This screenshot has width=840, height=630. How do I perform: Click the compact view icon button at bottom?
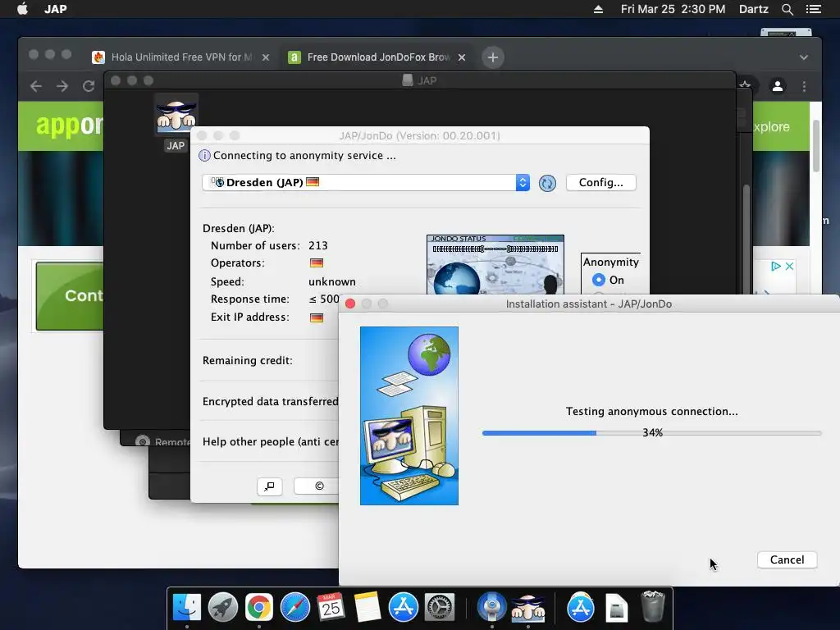pos(269,486)
